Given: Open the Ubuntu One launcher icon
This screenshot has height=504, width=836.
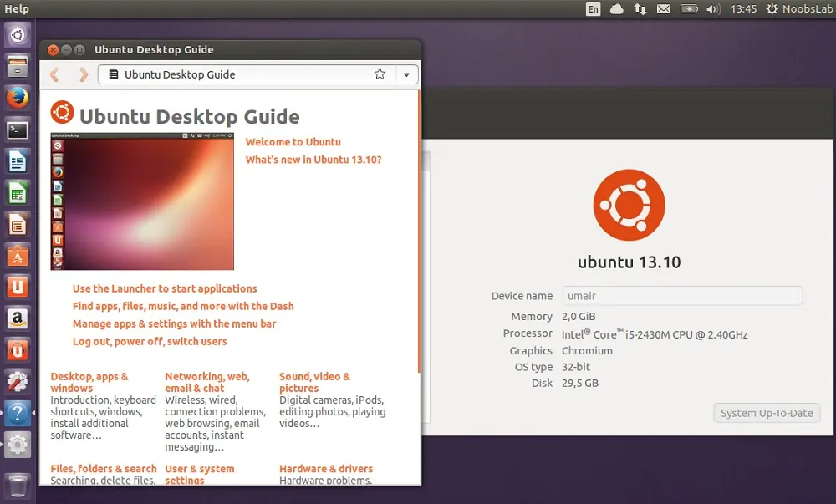Looking at the screenshot, I should click(17, 288).
